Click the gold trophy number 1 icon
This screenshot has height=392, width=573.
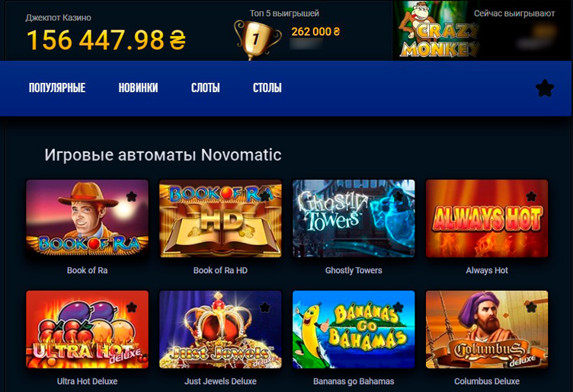pos(258,40)
